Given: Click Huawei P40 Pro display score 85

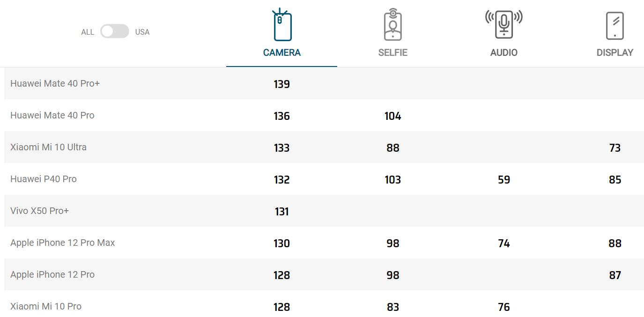Looking at the screenshot, I should click(614, 180).
